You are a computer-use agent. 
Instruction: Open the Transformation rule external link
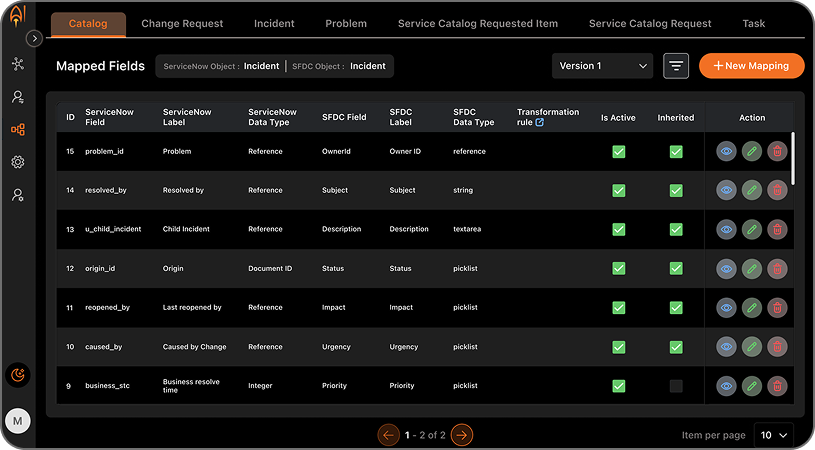(x=540, y=123)
